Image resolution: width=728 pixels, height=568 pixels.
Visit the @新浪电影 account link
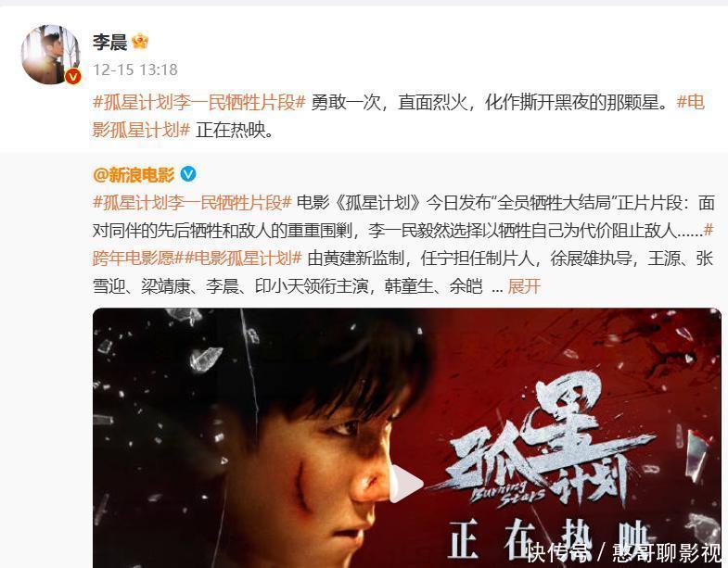pyautogui.click(x=134, y=175)
